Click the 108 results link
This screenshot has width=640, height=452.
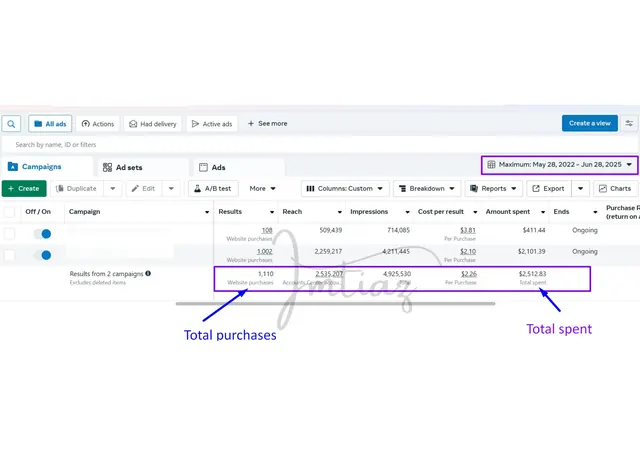pos(267,230)
